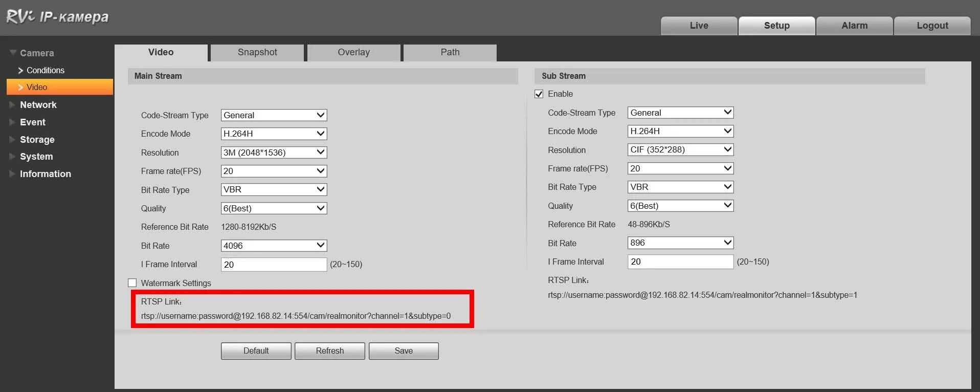This screenshot has width=980, height=392.
Task: Expand the System section
Action: pyautogui.click(x=31, y=157)
